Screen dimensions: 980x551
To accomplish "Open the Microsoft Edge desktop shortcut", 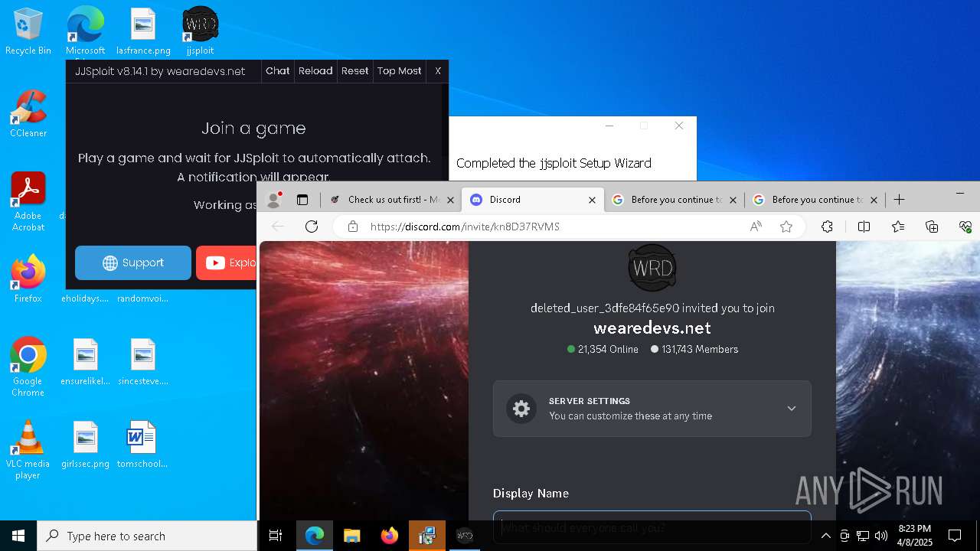I will click(85, 31).
